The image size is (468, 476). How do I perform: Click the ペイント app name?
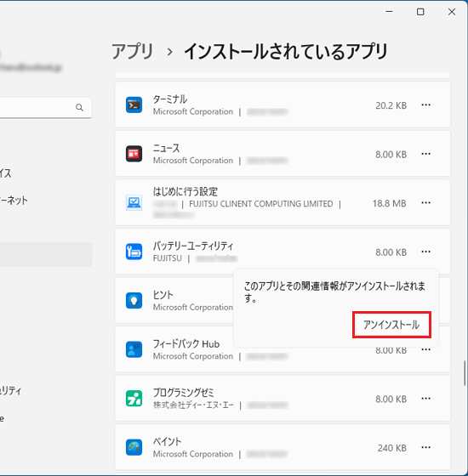pyautogui.click(x=167, y=442)
